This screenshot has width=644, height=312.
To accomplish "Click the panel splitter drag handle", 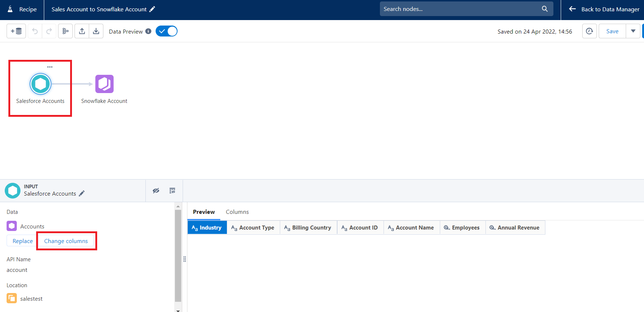I will point(185,259).
